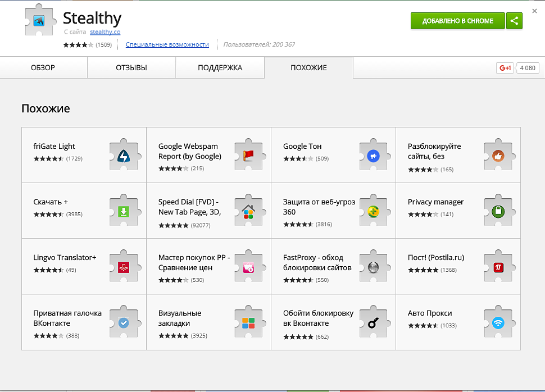
Task: Select the ПОХОЖИЕ tab
Action: 308,68
